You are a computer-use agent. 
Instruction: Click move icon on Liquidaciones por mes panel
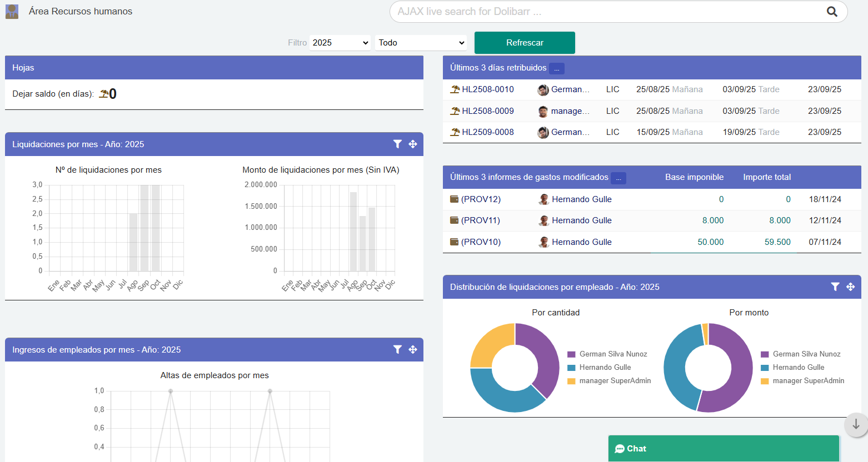pyautogui.click(x=413, y=144)
